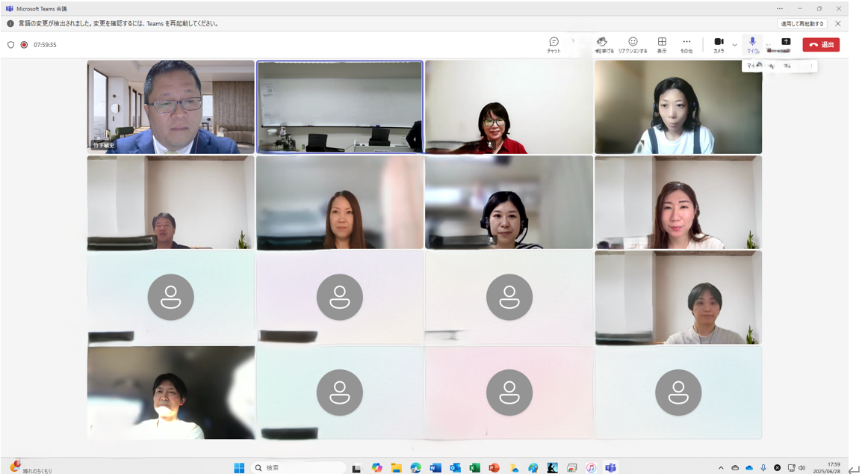Viewport: 868px width, 474px height.
Task: Open volume control tray icon
Action: (802, 468)
